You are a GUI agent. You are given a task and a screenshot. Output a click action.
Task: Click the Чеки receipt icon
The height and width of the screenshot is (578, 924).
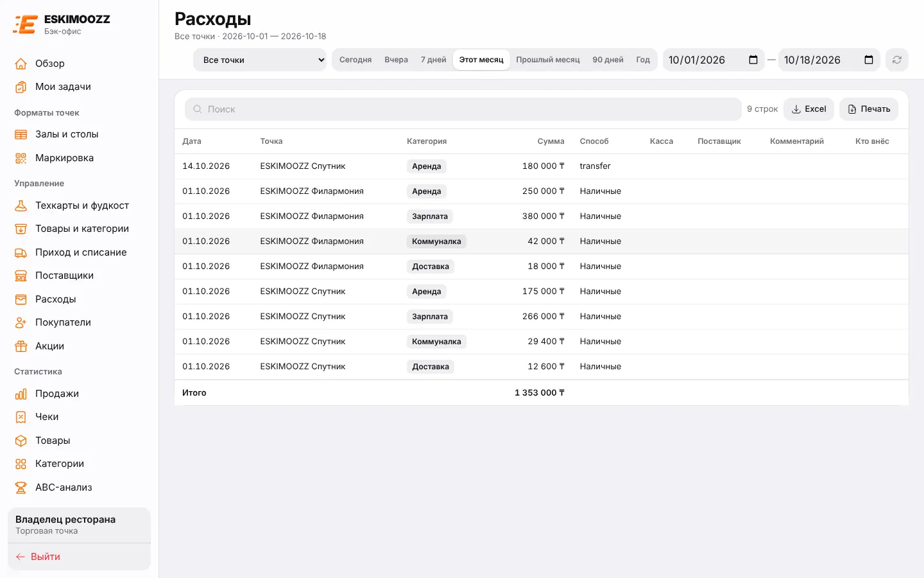tap(21, 417)
